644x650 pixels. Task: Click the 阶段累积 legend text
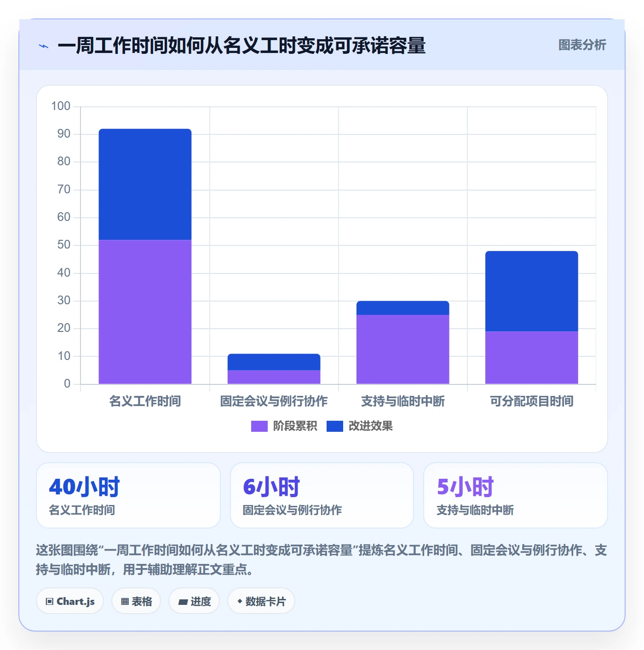(x=295, y=426)
